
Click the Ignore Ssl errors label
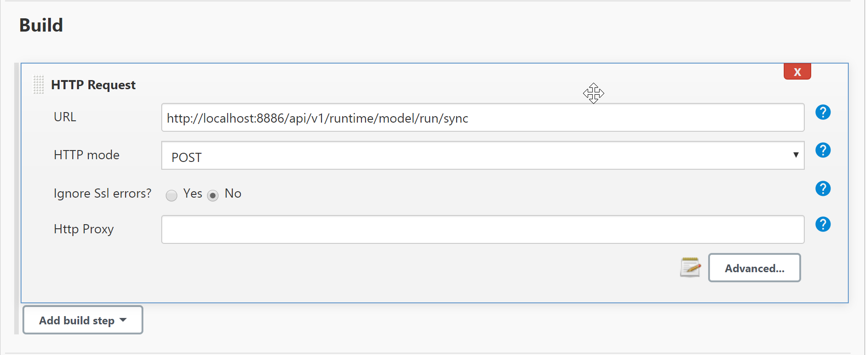[102, 194]
